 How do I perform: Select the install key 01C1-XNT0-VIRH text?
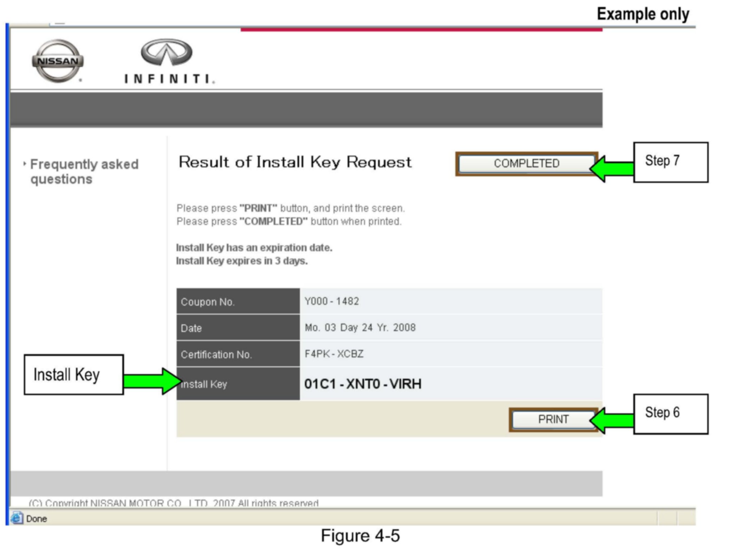tap(362, 384)
